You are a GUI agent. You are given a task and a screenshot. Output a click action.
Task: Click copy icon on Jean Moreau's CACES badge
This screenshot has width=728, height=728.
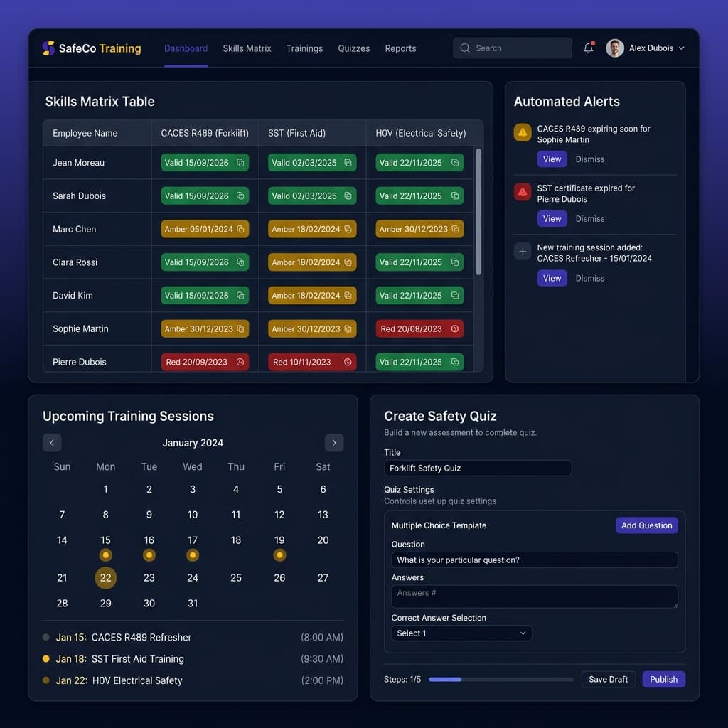pyautogui.click(x=240, y=163)
